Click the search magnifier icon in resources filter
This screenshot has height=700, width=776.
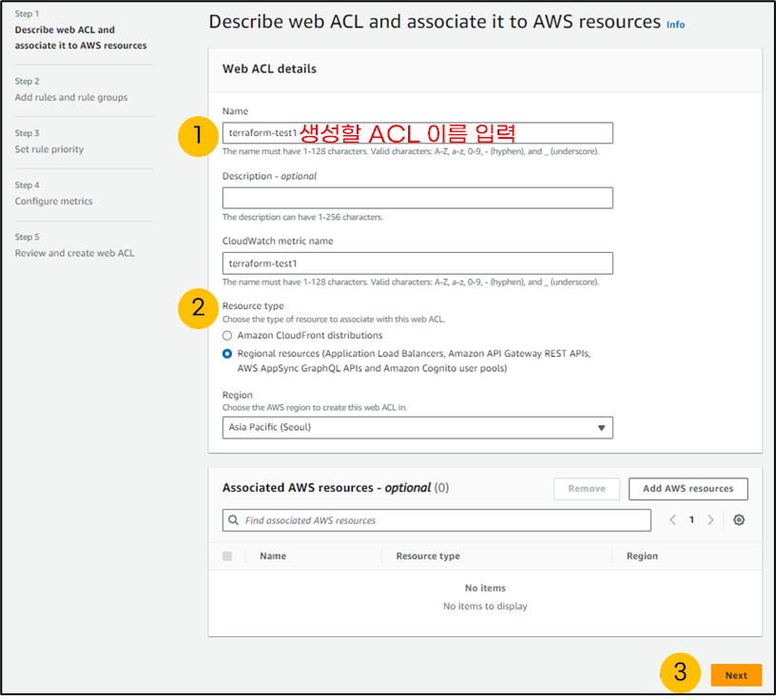click(233, 520)
